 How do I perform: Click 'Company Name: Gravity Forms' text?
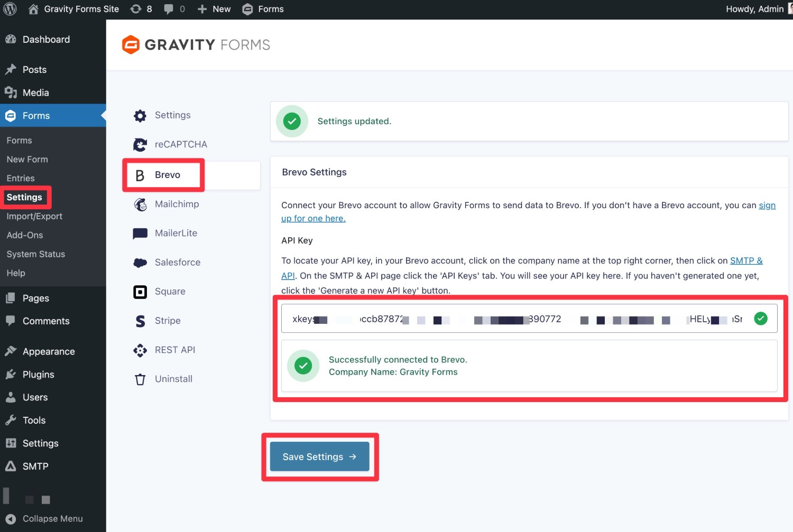pyautogui.click(x=393, y=372)
